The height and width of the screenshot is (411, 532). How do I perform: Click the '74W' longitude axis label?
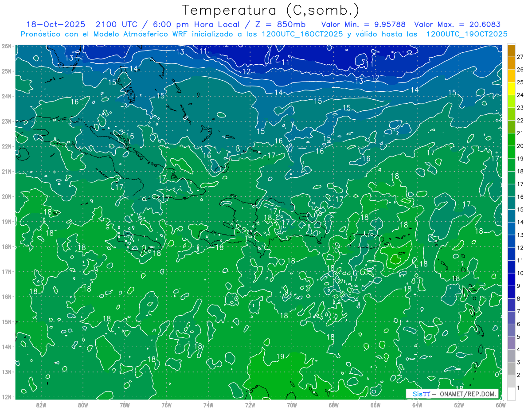(x=208, y=405)
